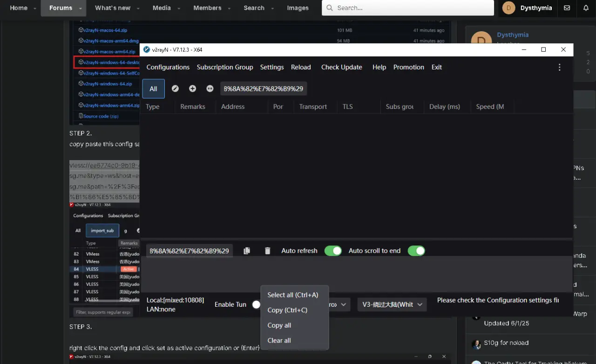Open the Help menu in v2rayN

(379, 67)
